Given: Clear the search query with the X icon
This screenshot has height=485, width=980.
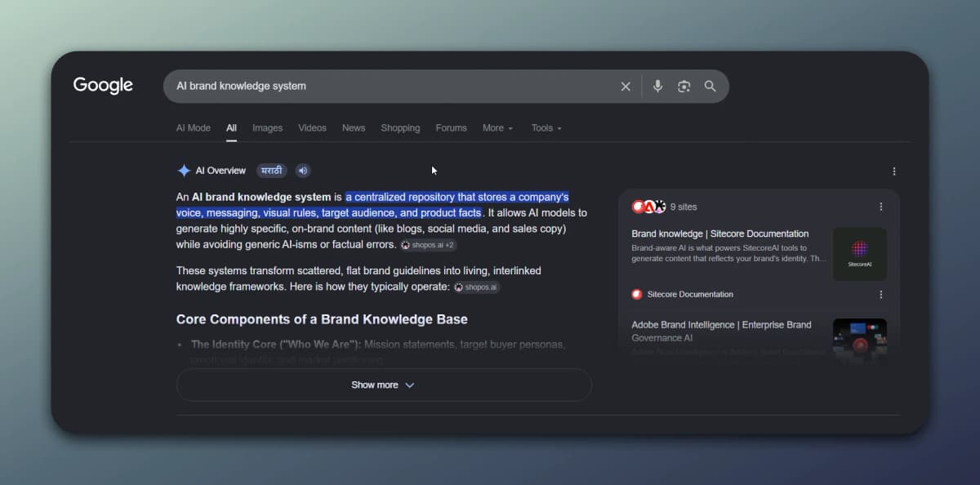Looking at the screenshot, I should tap(626, 87).
